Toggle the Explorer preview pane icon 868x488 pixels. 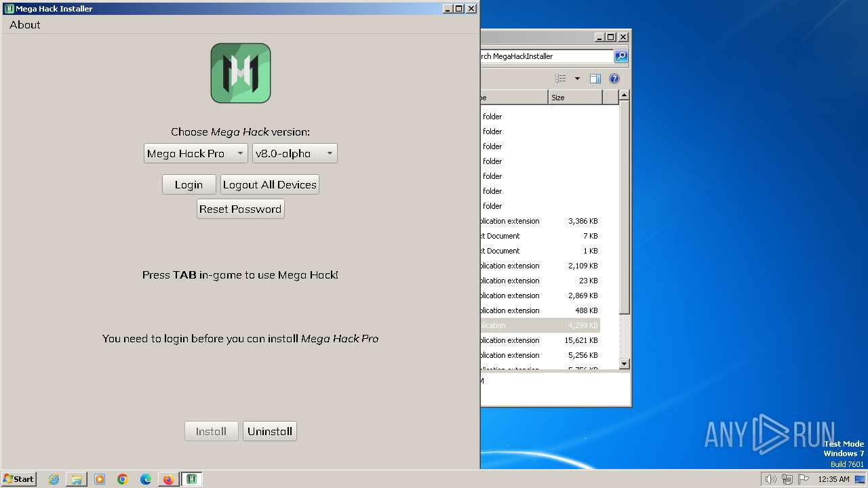tap(595, 79)
